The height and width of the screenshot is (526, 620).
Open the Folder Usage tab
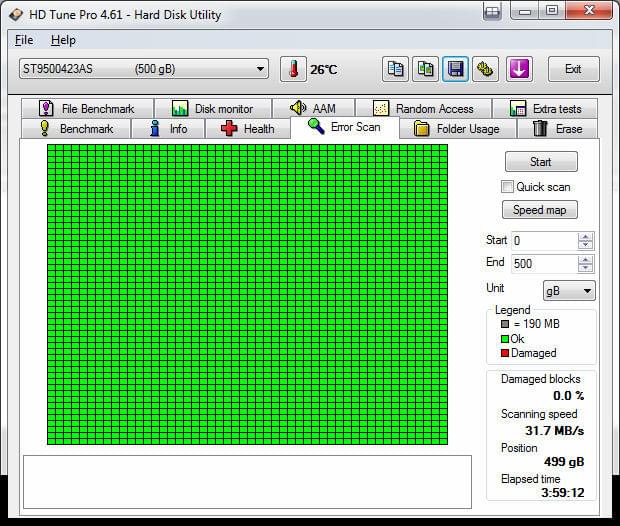click(x=457, y=129)
